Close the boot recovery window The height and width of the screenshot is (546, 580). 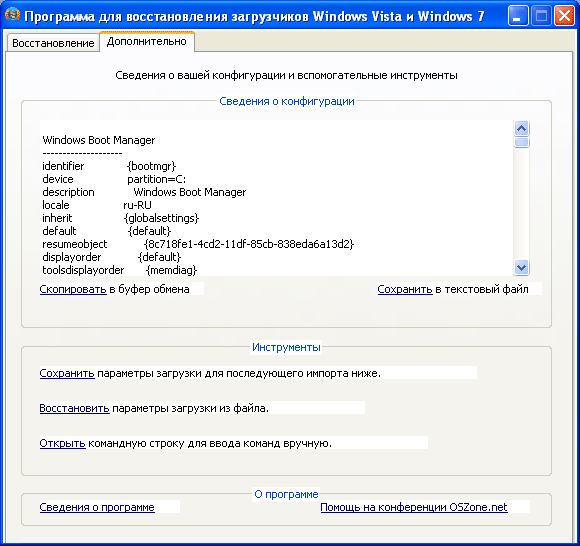coord(564,16)
